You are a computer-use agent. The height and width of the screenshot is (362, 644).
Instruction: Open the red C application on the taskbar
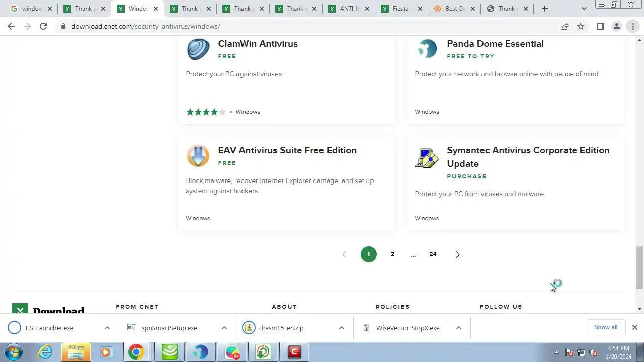coord(294,352)
